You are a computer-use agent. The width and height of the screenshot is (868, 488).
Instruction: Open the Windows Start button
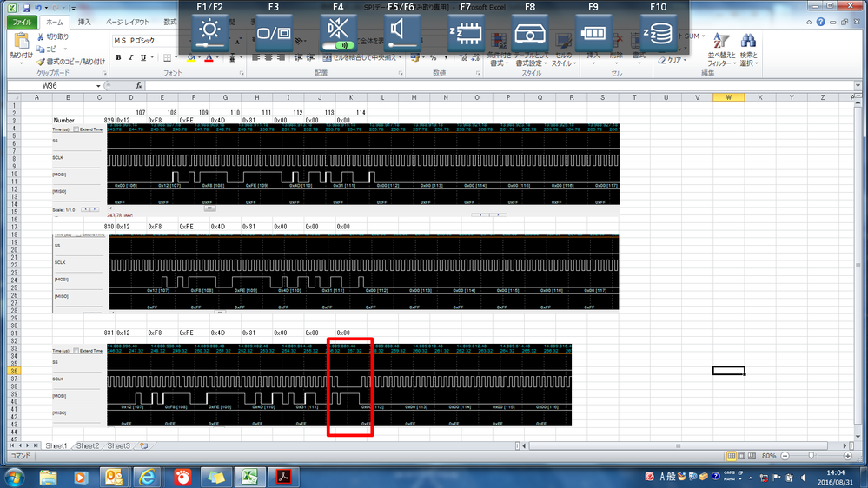point(14,477)
